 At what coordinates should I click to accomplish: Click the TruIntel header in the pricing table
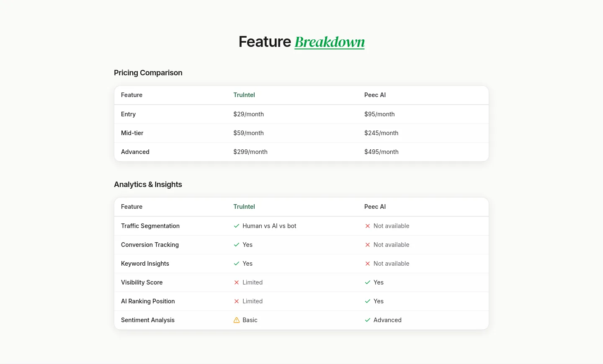click(x=244, y=95)
